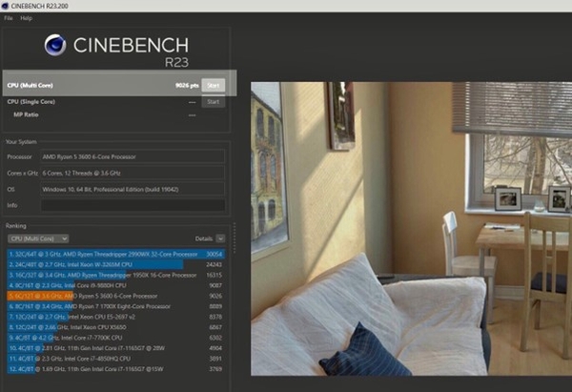Open the Help menu
This screenshot has width=572, height=392.
[x=26, y=18]
